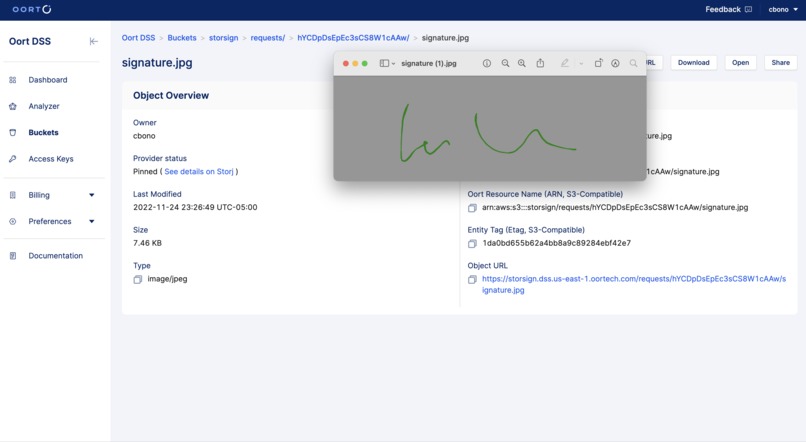Open See details on Storj link
Screen dimensions: 806x442
[x=199, y=172]
